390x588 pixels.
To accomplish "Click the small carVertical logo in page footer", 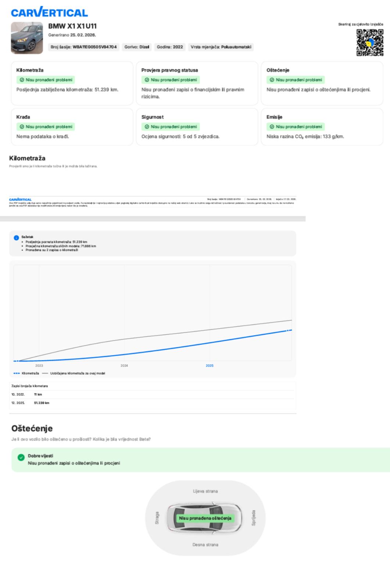I will 20,200.
